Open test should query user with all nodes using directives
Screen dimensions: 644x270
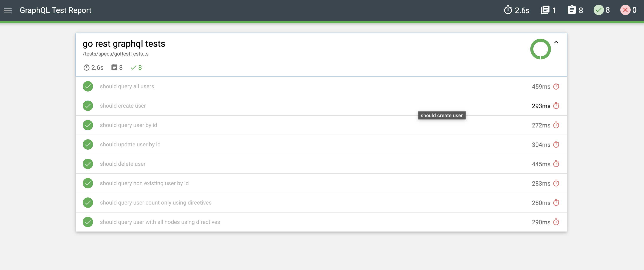pos(160,222)
